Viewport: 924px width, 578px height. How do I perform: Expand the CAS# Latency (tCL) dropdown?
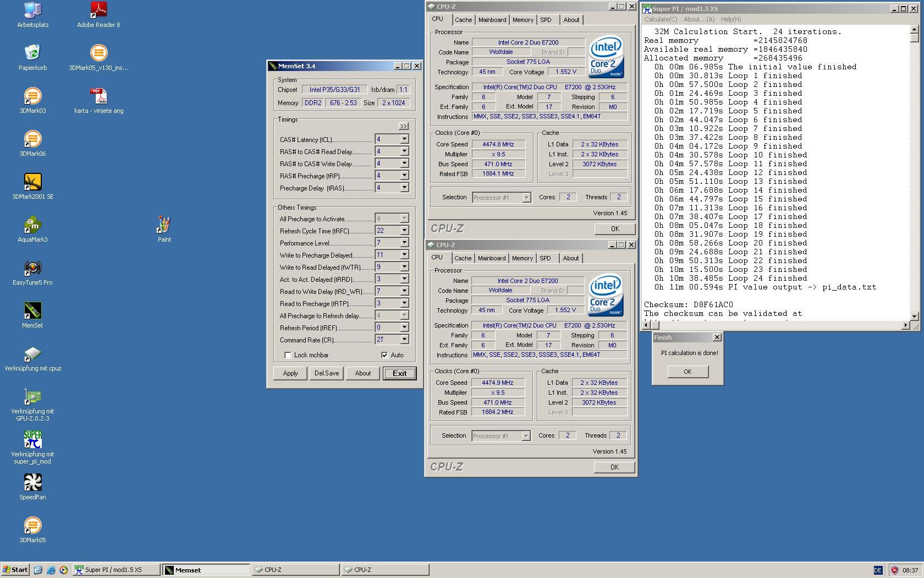[x=404, y=139]
